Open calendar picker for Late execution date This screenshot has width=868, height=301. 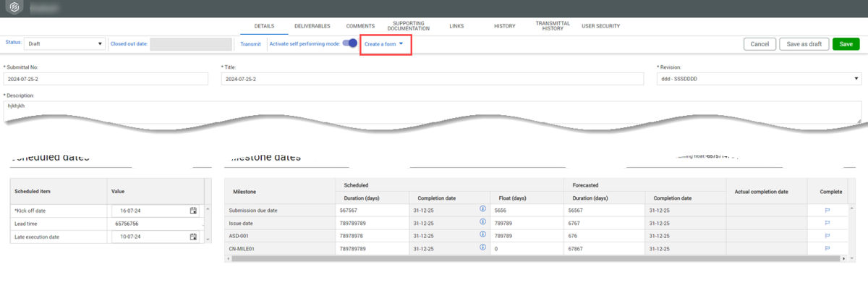point(193,237)
